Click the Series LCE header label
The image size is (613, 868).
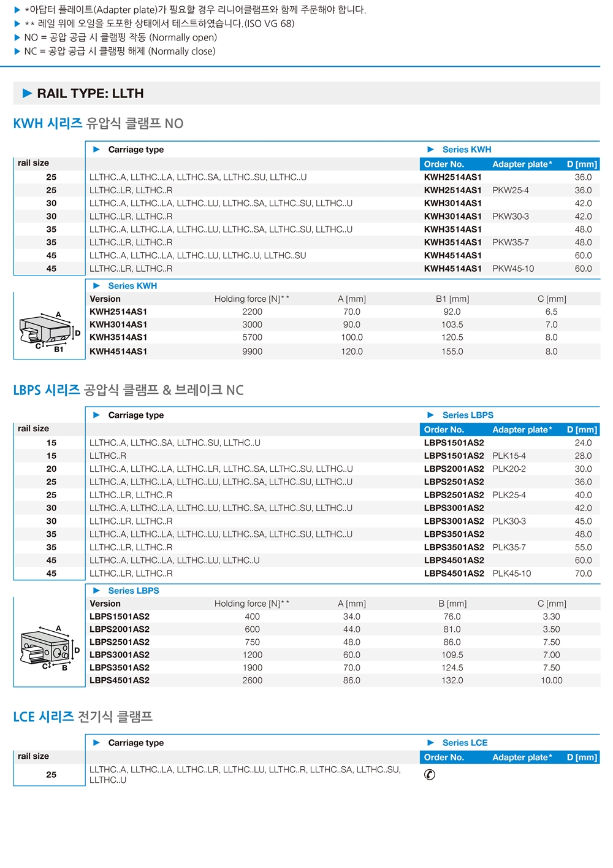pos(465,743)
